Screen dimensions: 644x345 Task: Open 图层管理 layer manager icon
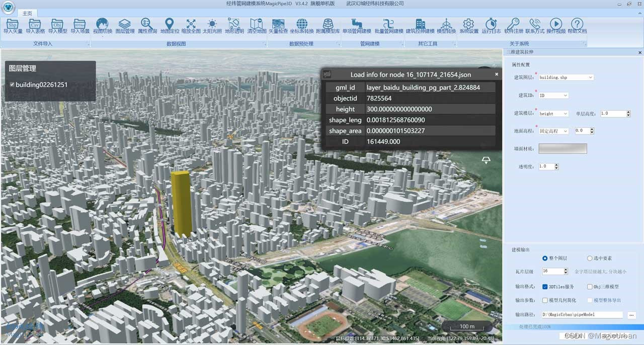125,24
